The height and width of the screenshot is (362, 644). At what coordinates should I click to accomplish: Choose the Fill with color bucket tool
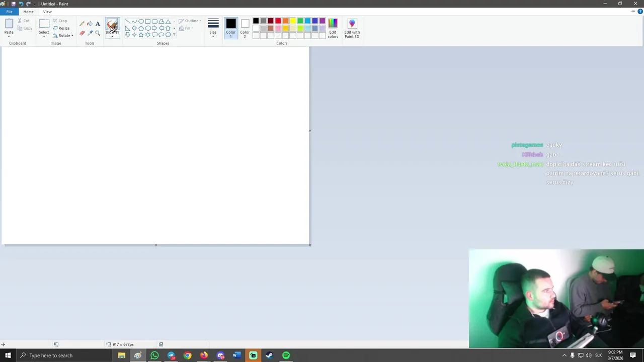click(x=90, y=24)
